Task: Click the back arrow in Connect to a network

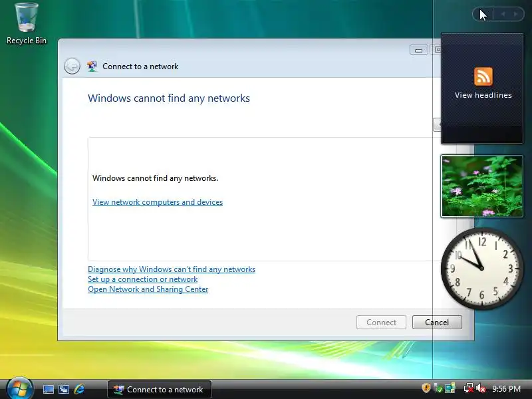Action: point(72,66)
